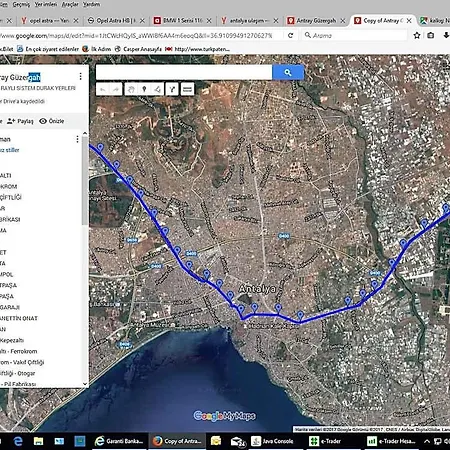
Task: Open Java Console from the taskbar
Action: tap(272, 441)
